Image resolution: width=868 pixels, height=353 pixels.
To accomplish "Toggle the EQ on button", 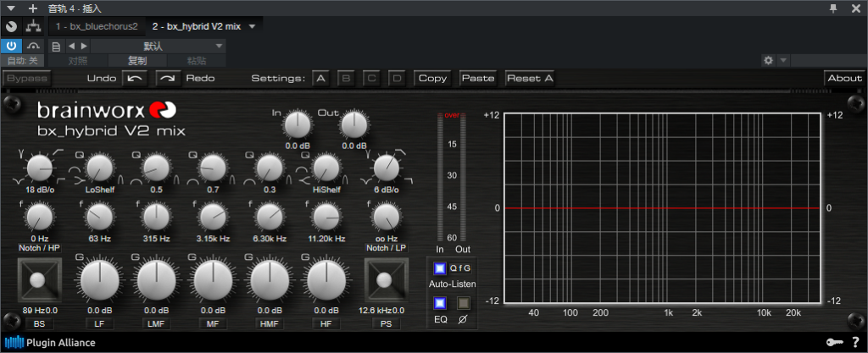I will point(440,303).
